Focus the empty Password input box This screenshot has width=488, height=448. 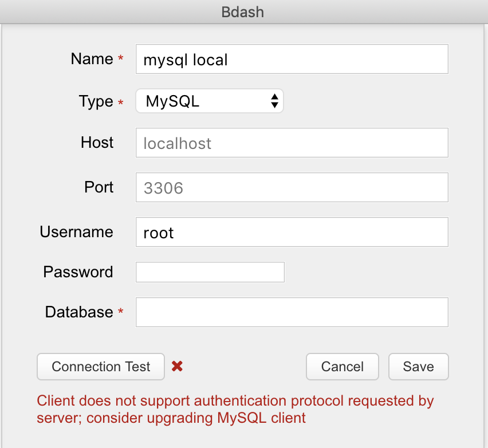tap(210, 272)
